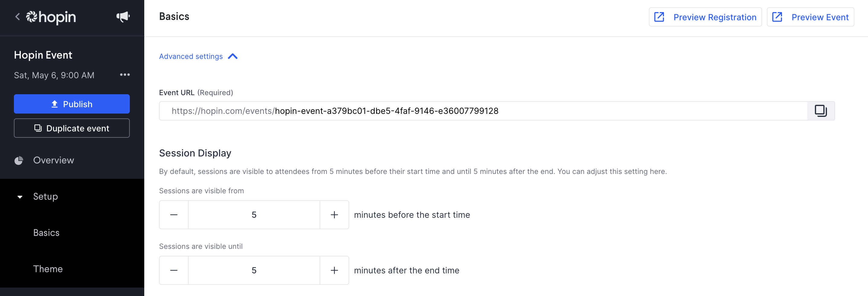Image resolution: width=868 pixels, height=296 pixels.
Task: Open Preview Event link
Action: pyautogui.click(x=810, y=17)
